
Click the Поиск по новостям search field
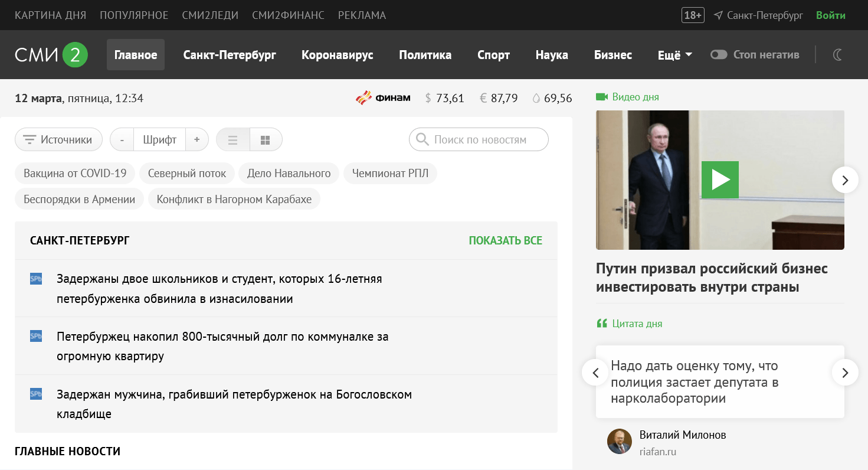coord(479,140)
